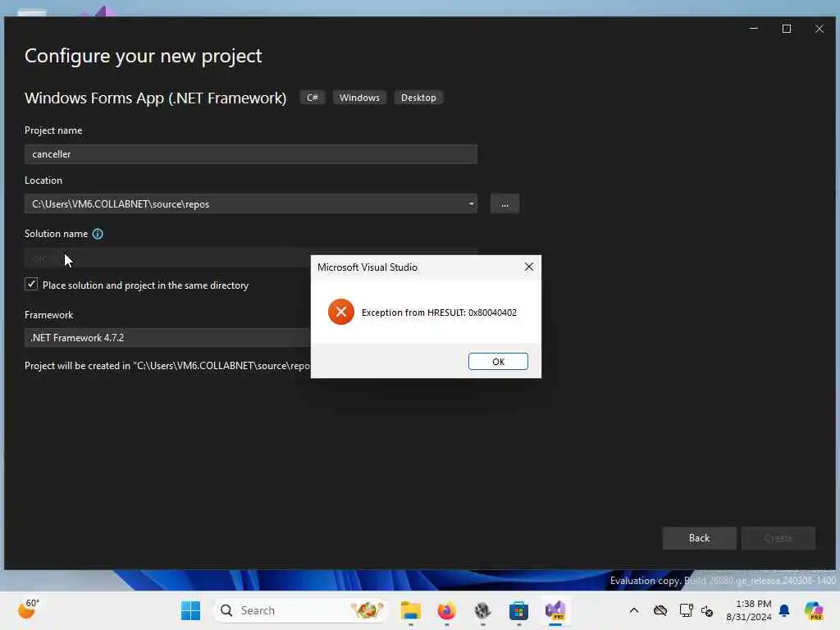Close the Configure your new project window

[x=819, y=29]
